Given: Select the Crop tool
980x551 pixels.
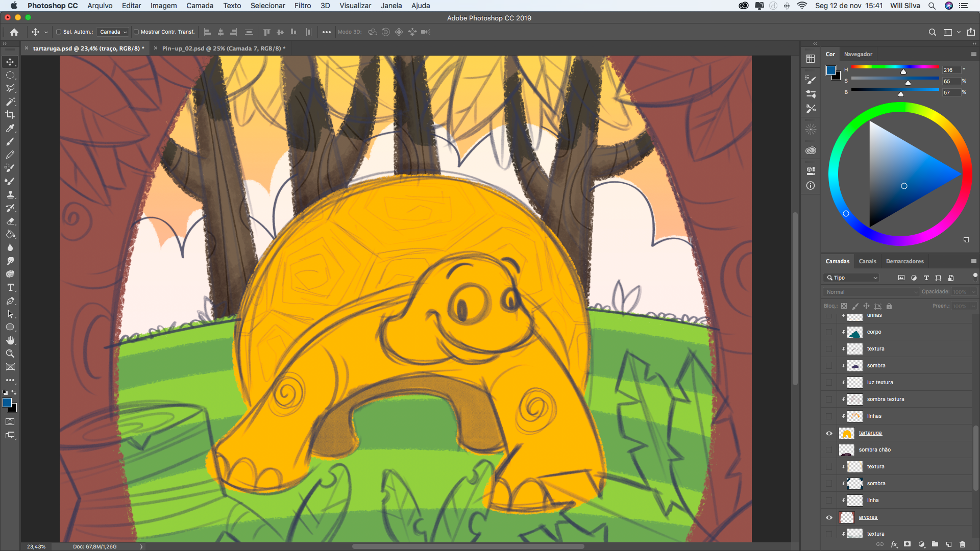Looking at the screenshot, I should pyautogui.click(x=10, y=115).
